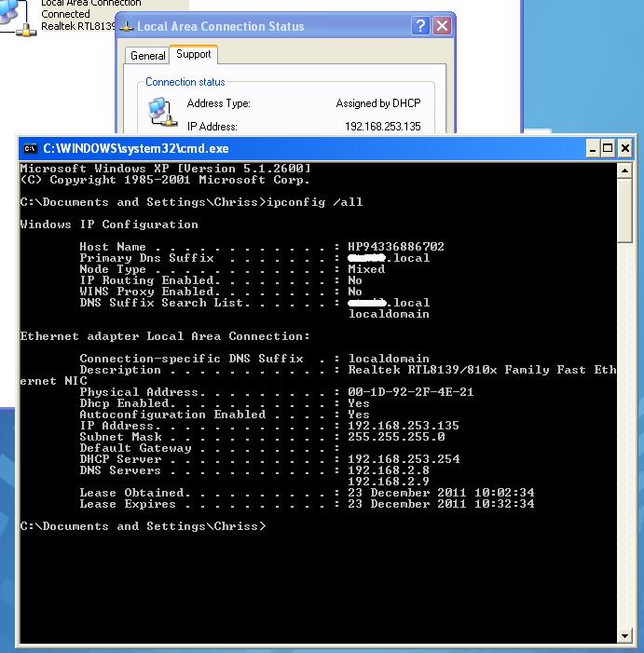Click the cmd scrollbar down arrow
Image resolution: width=644 pixels, height=653 pixels.
point(624,635)
